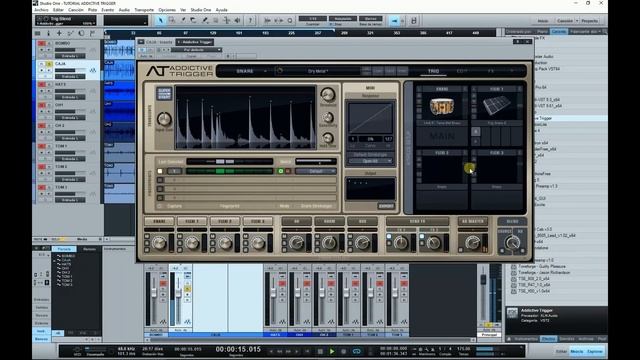The width and height of the screenshot is (640, 360).
Task: Click the SEND FX button
Action: [x=417, y=221]
